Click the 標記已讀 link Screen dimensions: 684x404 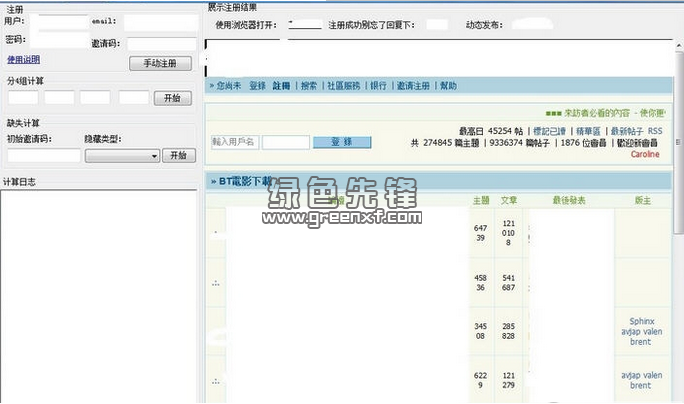click(x=550, y=131)
